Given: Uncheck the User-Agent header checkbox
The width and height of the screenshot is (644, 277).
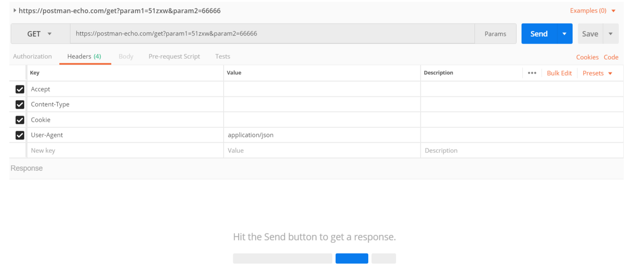Looking at the screenshot, I should tap(20, 135).
